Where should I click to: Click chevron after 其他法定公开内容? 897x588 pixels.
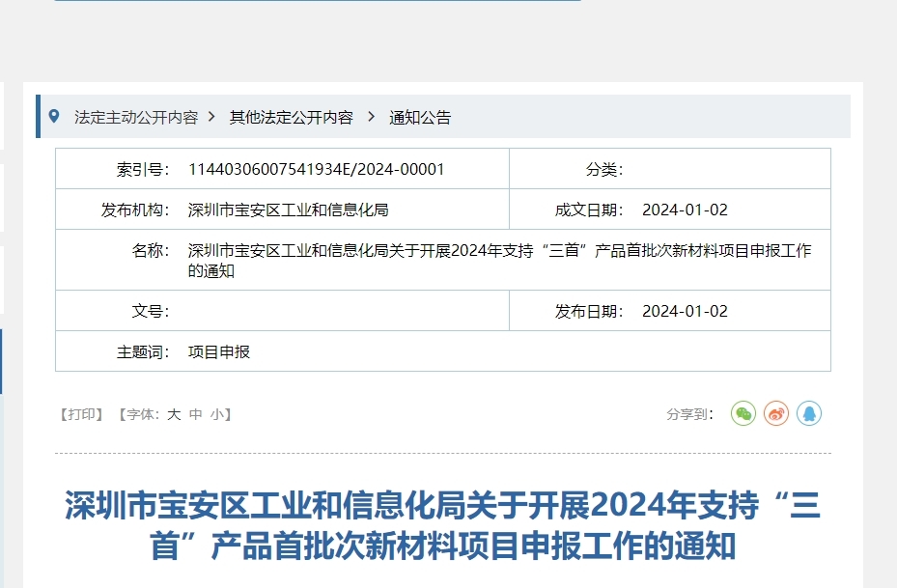click(371, 117)
